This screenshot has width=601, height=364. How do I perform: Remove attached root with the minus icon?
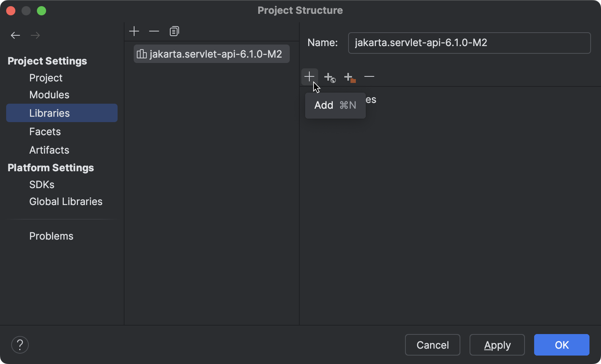pos(369,76)
